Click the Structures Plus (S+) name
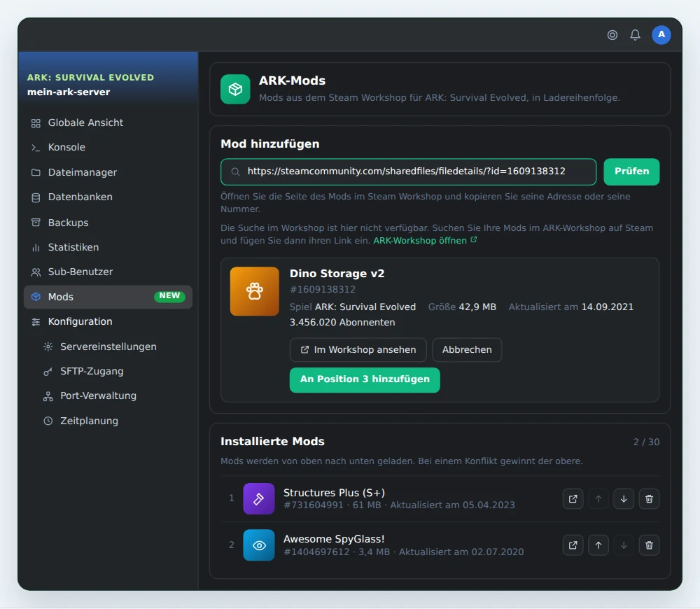Screen dimensions: 700x609 (x=335, y=493)
